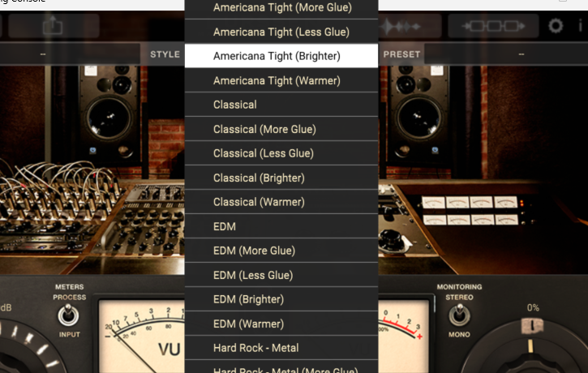Select Americana Tight (Less Glue) style

pyautogui.click(x=281, y=32)
